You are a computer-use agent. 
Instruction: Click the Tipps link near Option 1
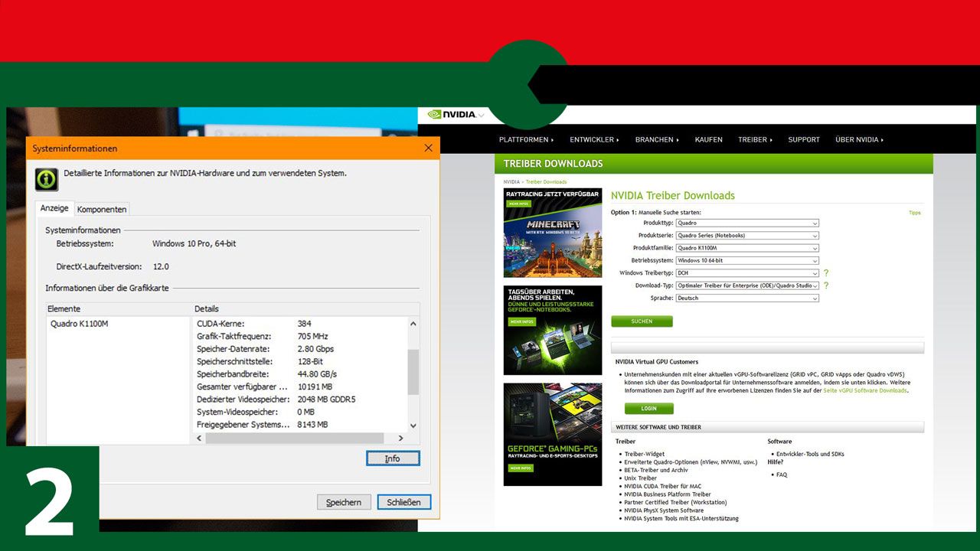coord(915,212)
